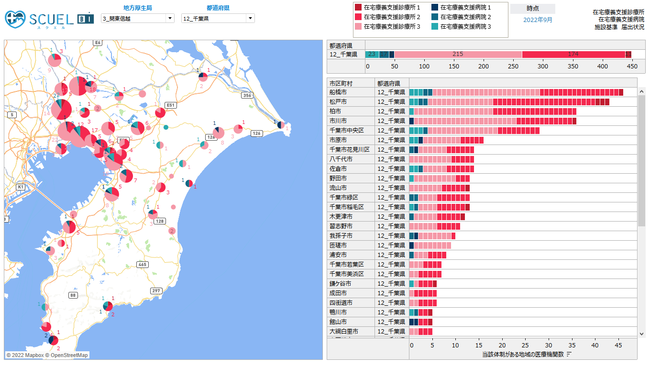The image size is (650, 368).
Task: Toggle legend item 在宅療養支援診療所 1
Action: (x=388, y=7)
